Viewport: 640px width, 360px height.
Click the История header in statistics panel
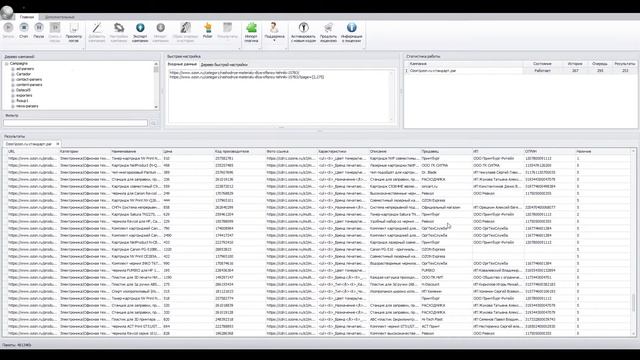tap(575, 64)
